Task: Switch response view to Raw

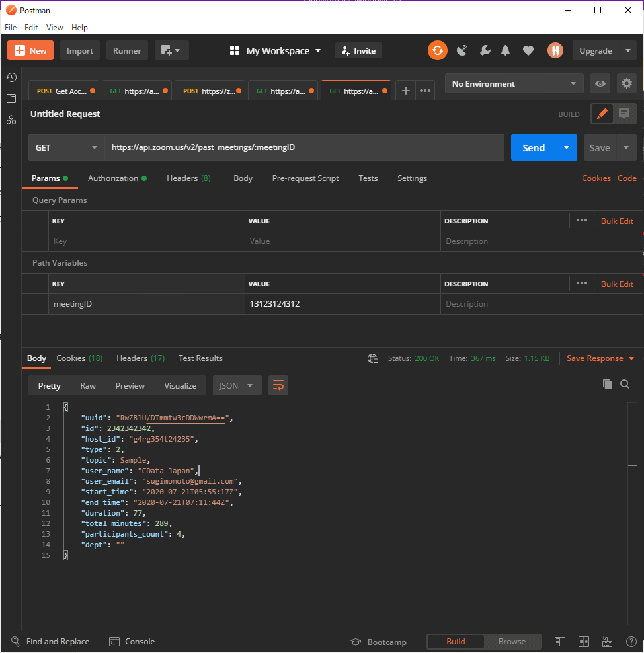Action: pyautogui.click(x=88, y=386)
